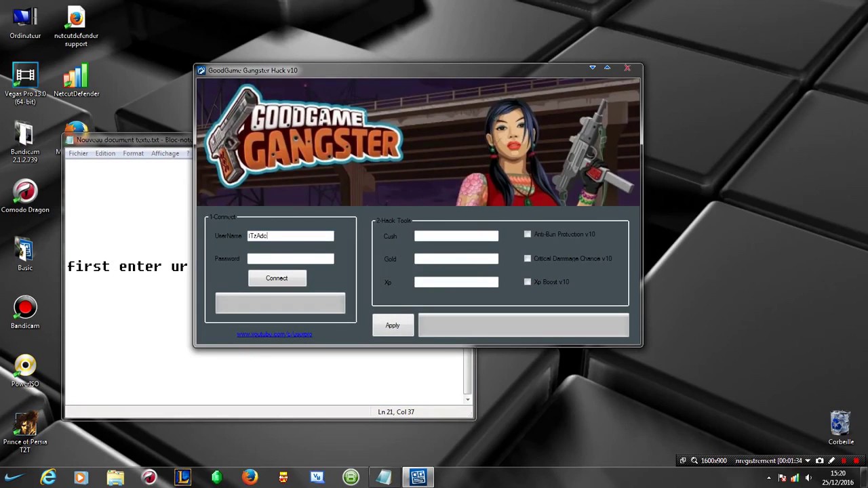The width and height of the screenshot is (868, 488).
Task: Open the youtube.com link below Connect
Action: point(275,334)
